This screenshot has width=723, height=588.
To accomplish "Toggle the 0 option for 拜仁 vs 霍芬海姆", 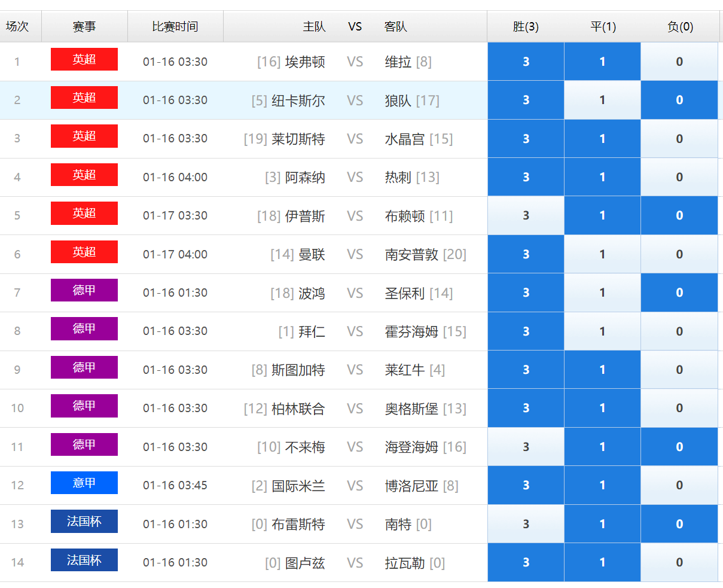I will point(679,331).
